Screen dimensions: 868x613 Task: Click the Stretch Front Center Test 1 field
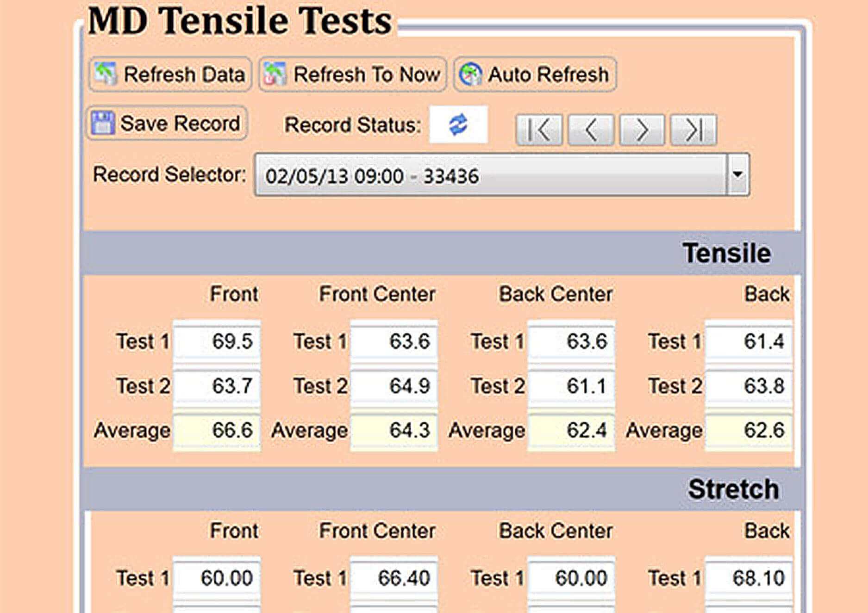[394, 578]
